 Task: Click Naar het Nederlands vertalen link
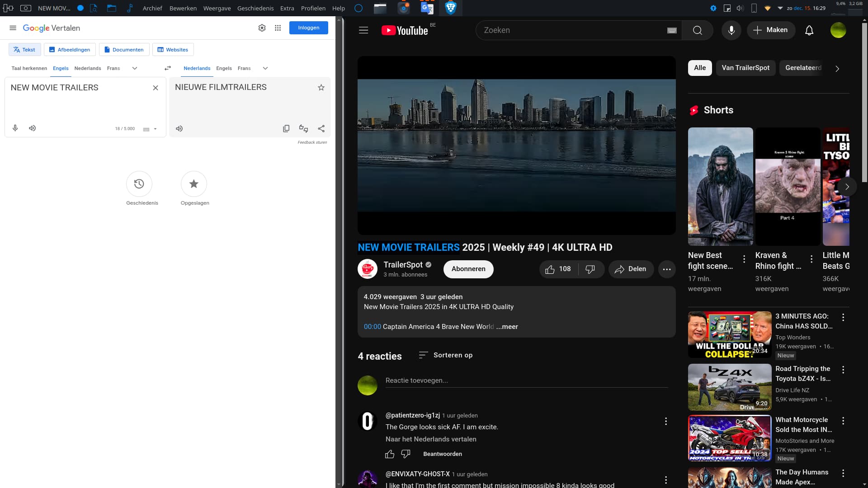click(431, 439)
